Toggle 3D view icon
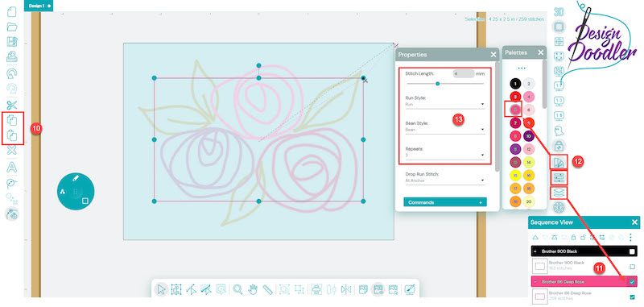644x307 pixels. [559, 12]
